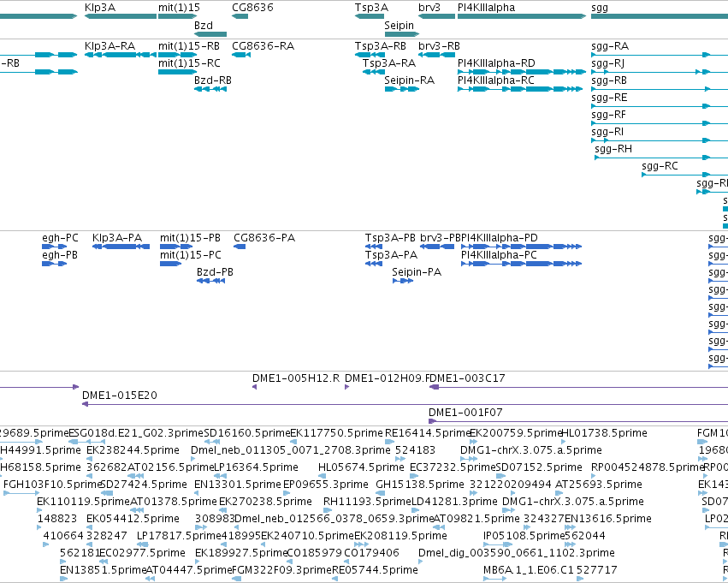The height and width of the screenshot is (583, 728).
Task: Click the Klp3A-RA transcript label
Action: click(x=110, y=46)
